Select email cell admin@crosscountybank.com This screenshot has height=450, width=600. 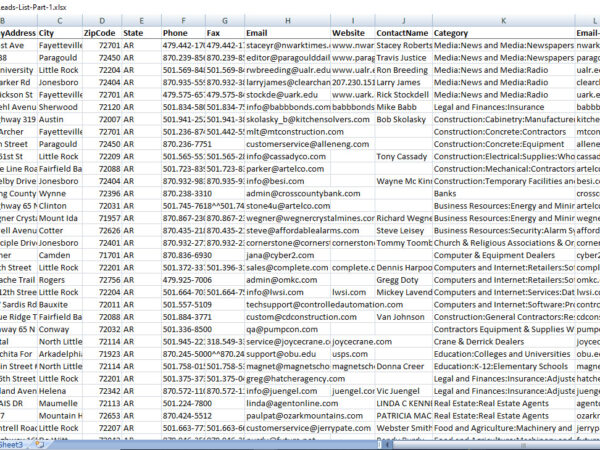click(x=288, y=194)
